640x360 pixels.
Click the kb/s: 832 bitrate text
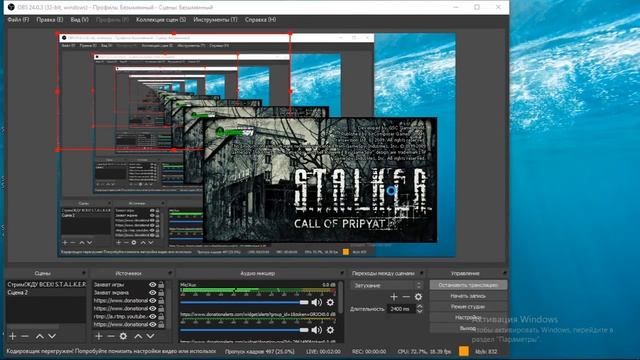click(486, 351)
